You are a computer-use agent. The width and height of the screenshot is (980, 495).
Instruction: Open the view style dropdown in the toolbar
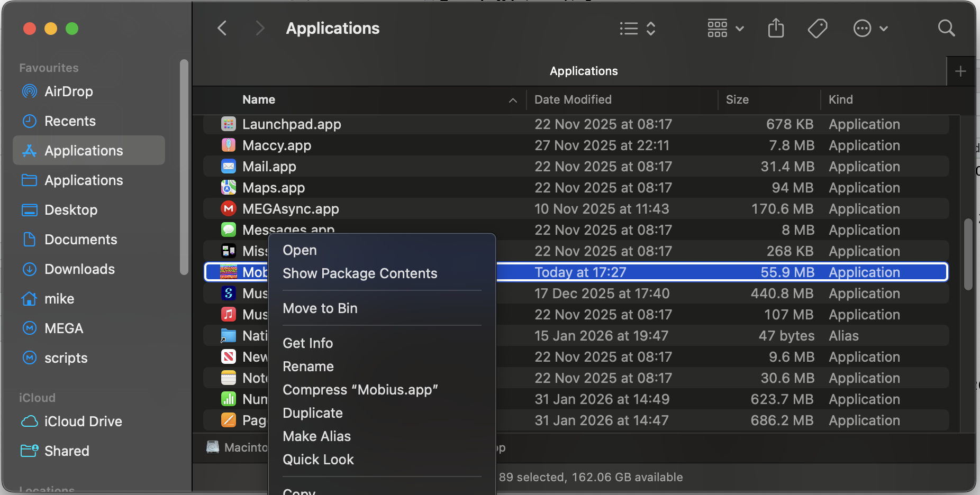point(637,28)
